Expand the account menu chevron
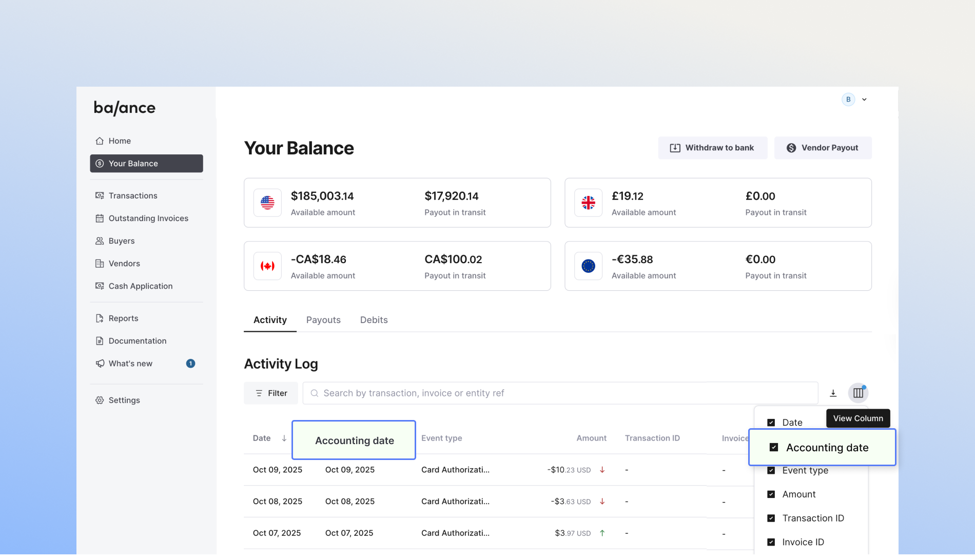The height and width of the screenshot is (560, 975). (864, 99)
